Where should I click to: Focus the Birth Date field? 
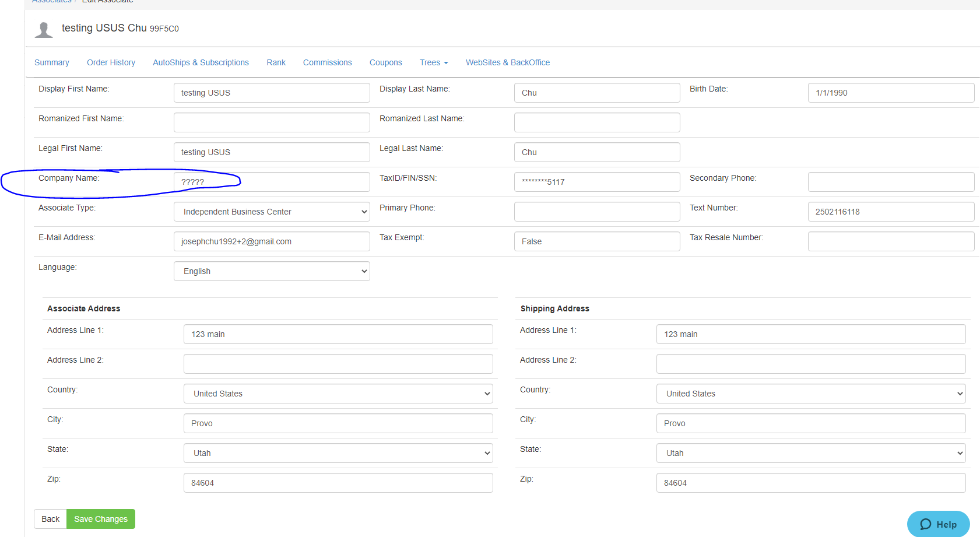(x=890, y=93)
